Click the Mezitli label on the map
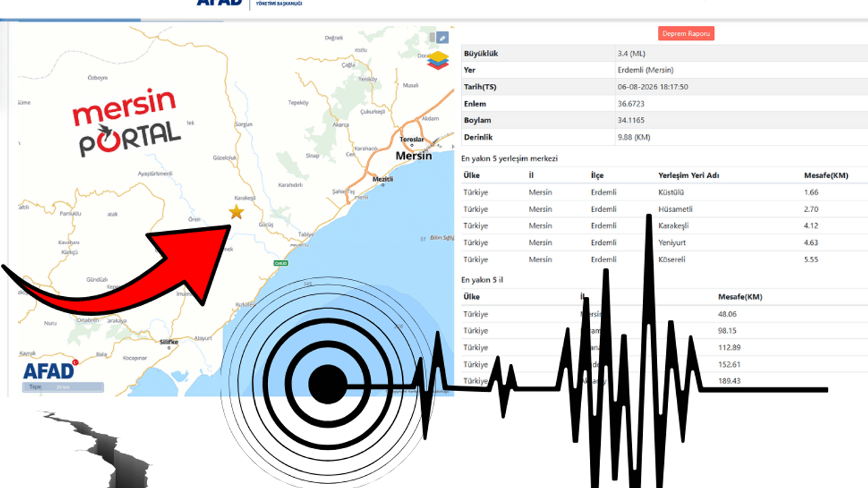The height and width of the screenshot is (488, 868). 383,179
